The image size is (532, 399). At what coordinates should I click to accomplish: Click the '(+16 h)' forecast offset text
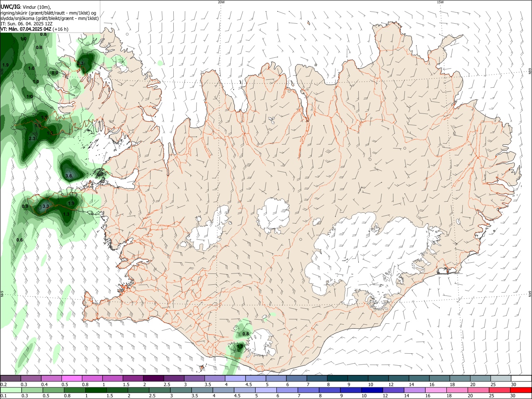tap(61, 29)
